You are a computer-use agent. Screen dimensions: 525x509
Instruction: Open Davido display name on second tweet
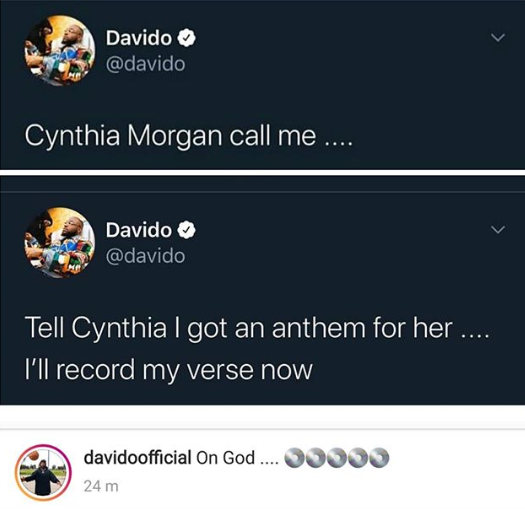pos(139,230)
